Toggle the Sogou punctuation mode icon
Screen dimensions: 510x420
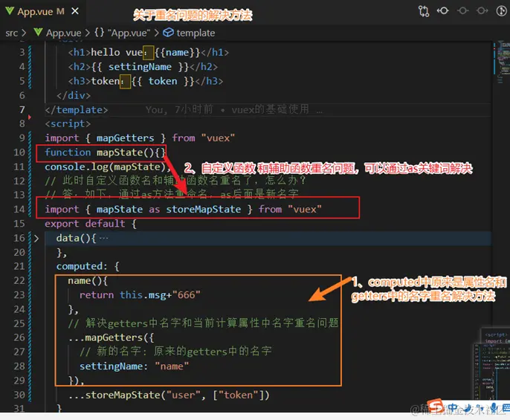tap(480, 407)
